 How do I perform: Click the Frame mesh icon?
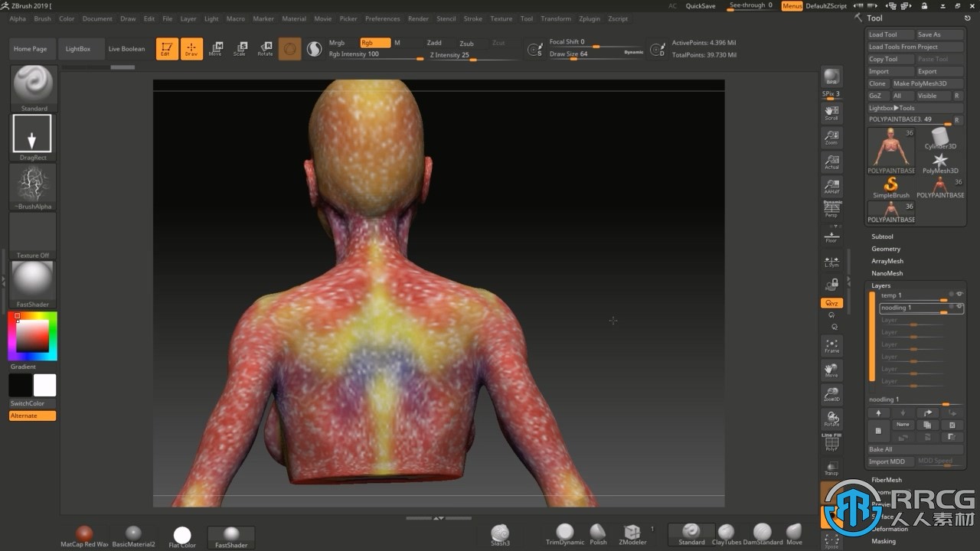point(831,346)
